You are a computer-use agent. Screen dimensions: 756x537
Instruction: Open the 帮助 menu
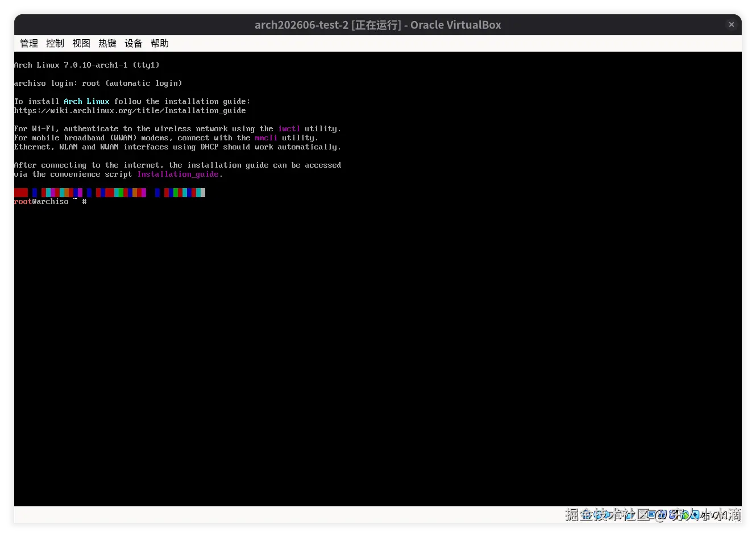[160, 43]
